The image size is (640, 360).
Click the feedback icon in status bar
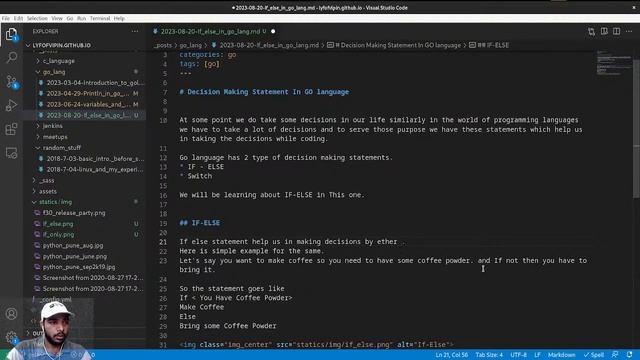coord(615,355)
